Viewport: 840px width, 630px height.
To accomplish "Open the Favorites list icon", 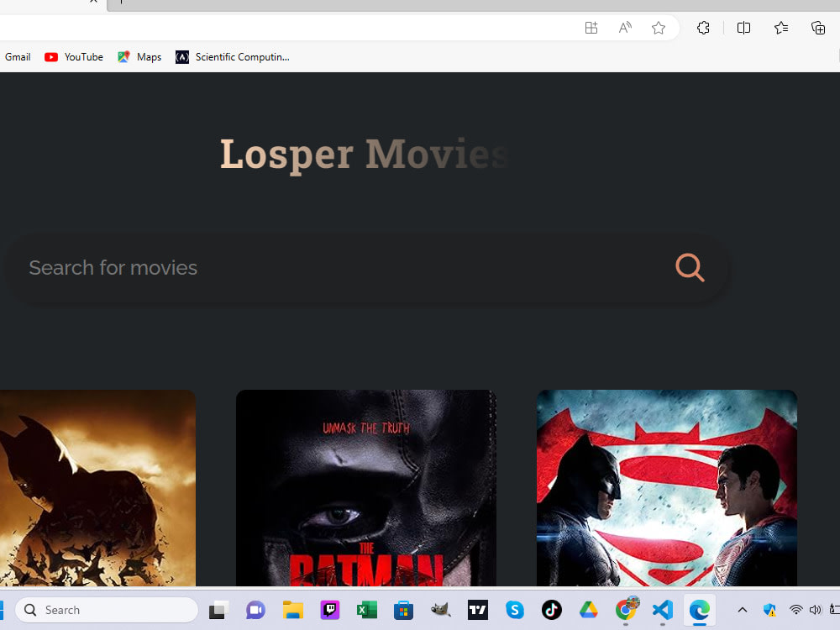I will click(781, 28).
